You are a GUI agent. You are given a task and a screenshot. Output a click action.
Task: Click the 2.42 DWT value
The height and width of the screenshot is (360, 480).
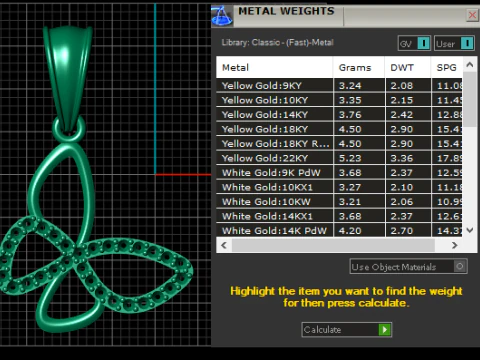tap(402, 115)
